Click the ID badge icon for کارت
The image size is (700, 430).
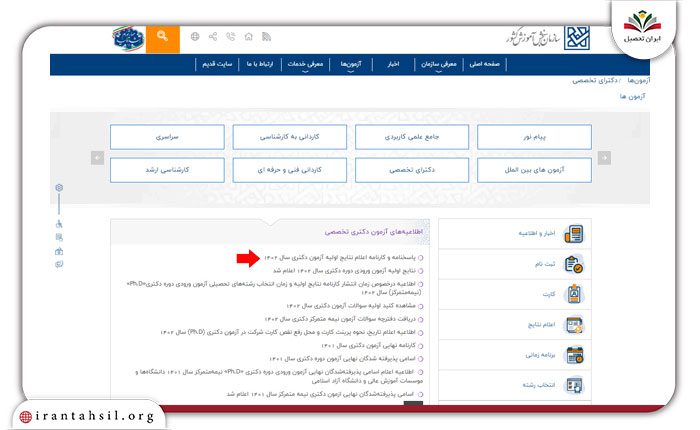coord(574,294)
